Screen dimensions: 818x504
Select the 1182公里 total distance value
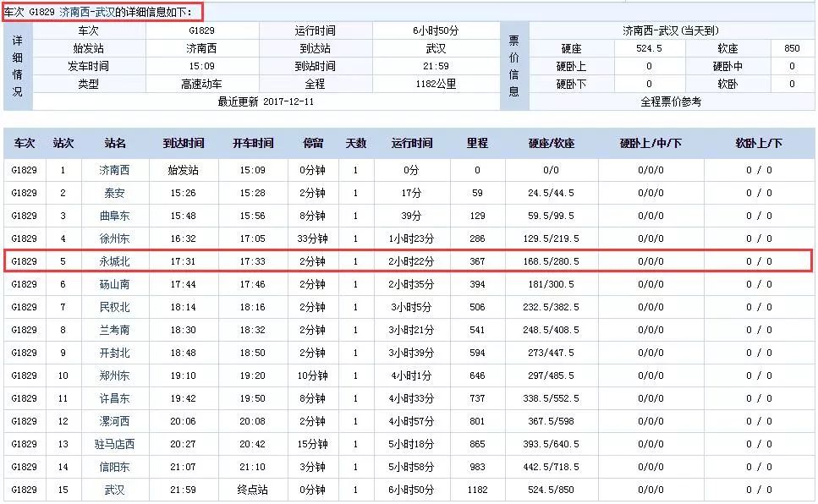(436, 84)
